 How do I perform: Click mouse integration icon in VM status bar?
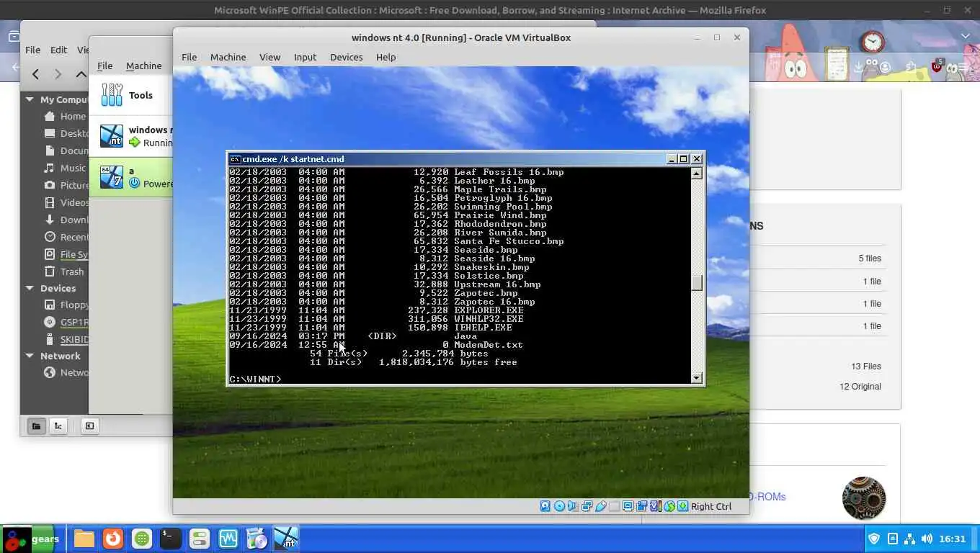[669, 506]
